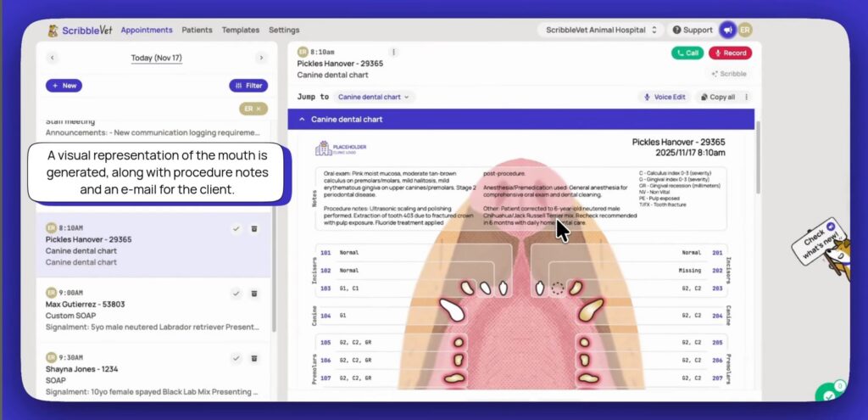Click tooth number 104 label
Image resolution: width=868 pixels, height=420 pixels.
pos(325,316)
